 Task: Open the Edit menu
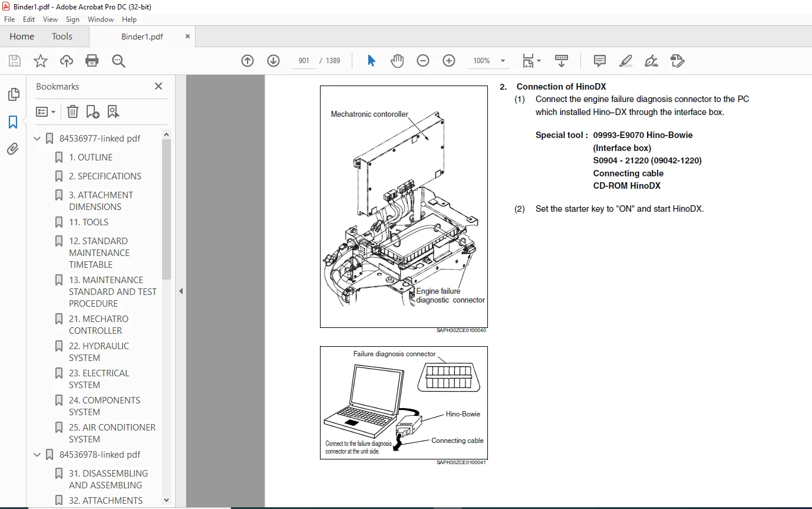[x=29, y=19]
